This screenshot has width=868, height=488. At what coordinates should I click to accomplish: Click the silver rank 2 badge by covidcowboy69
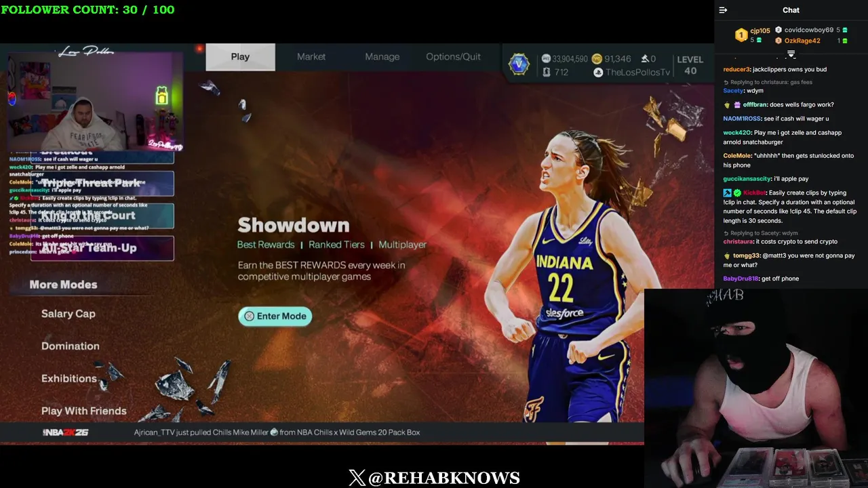click(778, 30)
